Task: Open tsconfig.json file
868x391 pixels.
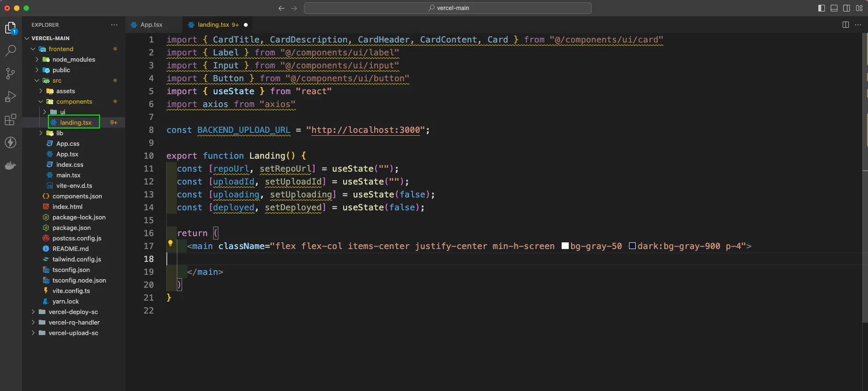Action: [71, 270]
